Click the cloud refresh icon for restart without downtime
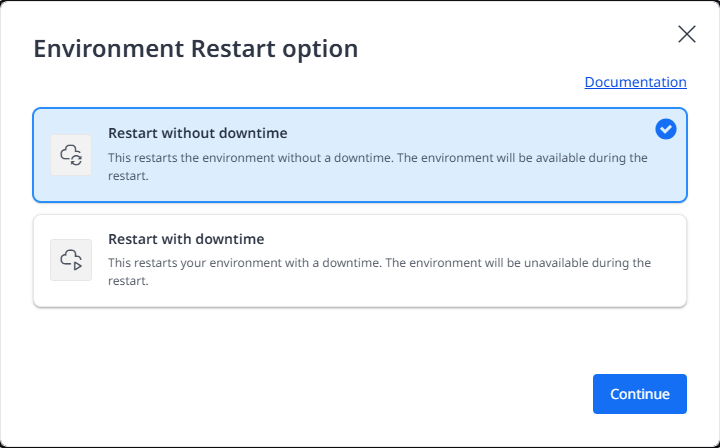 coord(71,155)
